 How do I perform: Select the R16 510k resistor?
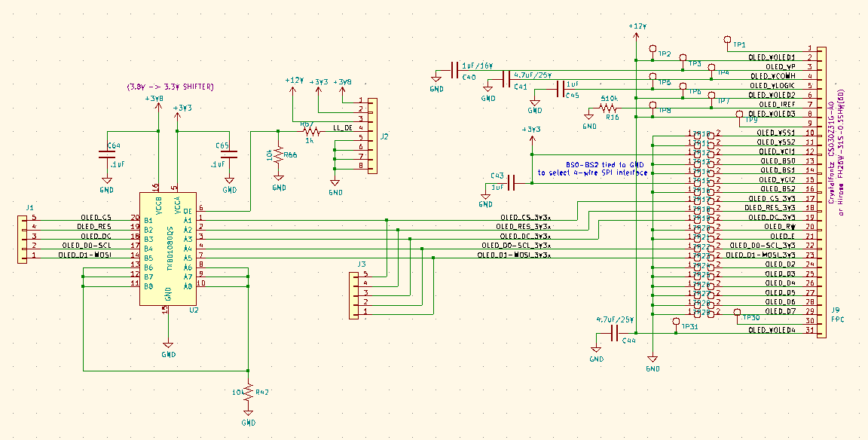tap(608, 108)
